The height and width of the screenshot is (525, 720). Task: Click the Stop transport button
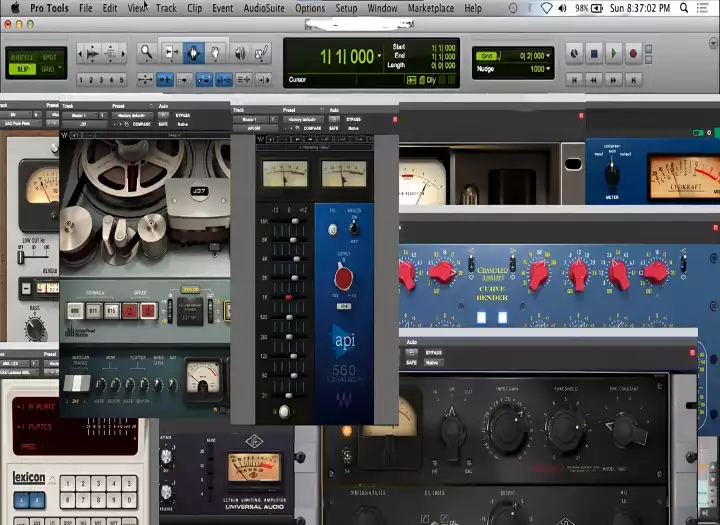[x=594, y=54]
